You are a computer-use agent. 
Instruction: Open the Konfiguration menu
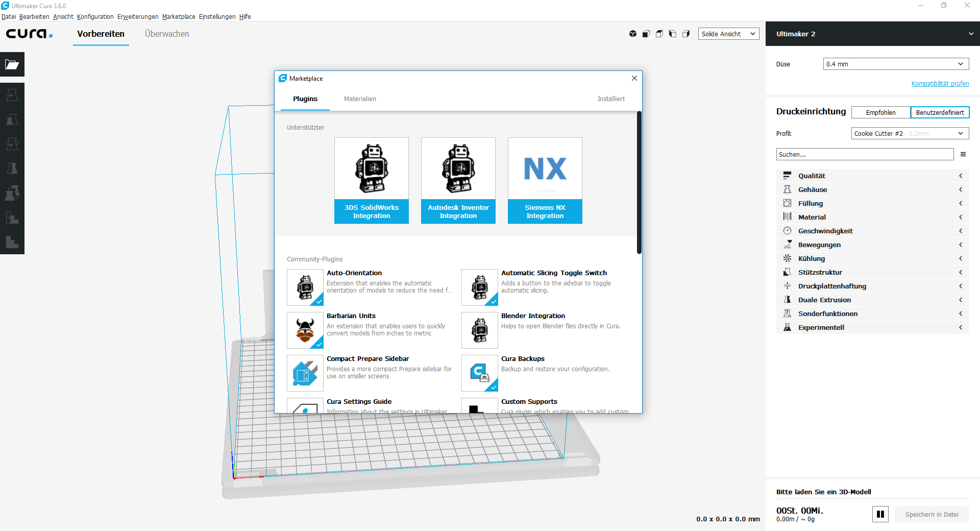point(95,16)
